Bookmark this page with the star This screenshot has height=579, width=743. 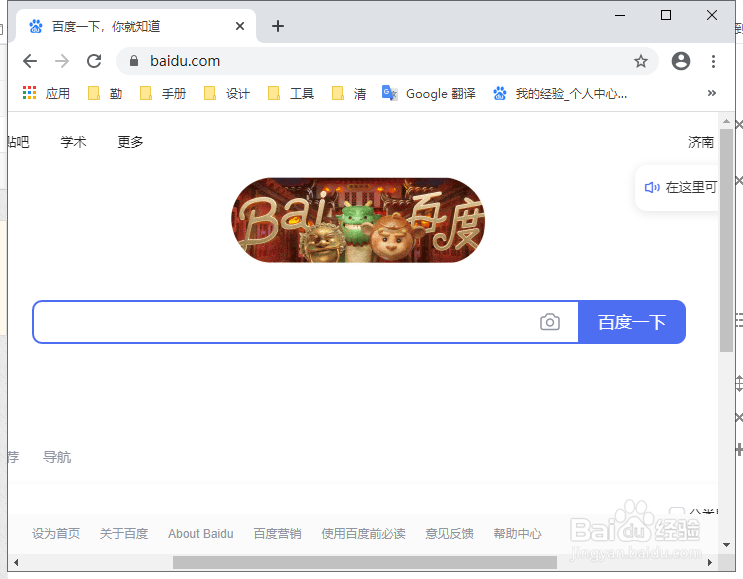pyautogui.click(x=641, y=61)
